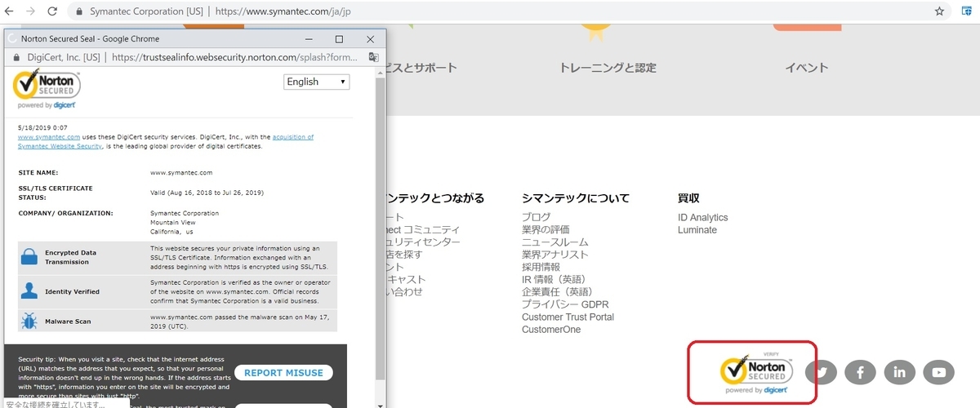Open 採用情報 link
980x408 pixels.
coord(541,267)
